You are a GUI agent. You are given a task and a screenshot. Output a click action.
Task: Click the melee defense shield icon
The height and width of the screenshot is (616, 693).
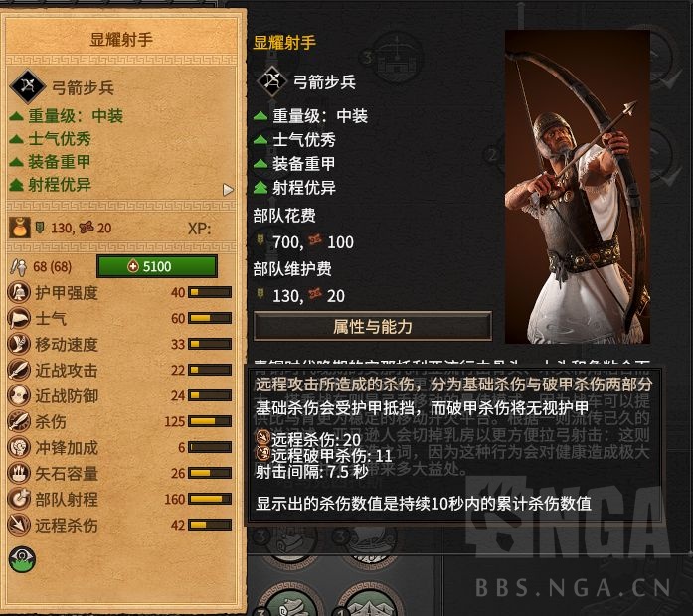pos(19,396)
